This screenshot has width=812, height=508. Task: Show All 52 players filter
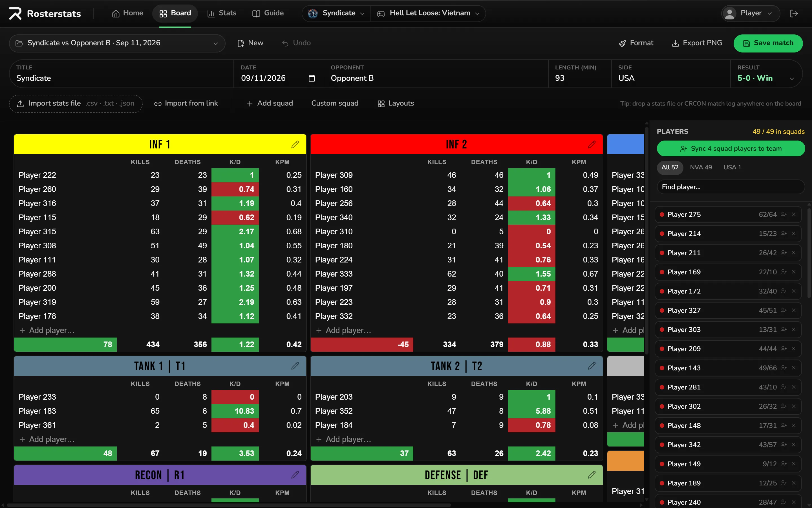tap(670, 167)
